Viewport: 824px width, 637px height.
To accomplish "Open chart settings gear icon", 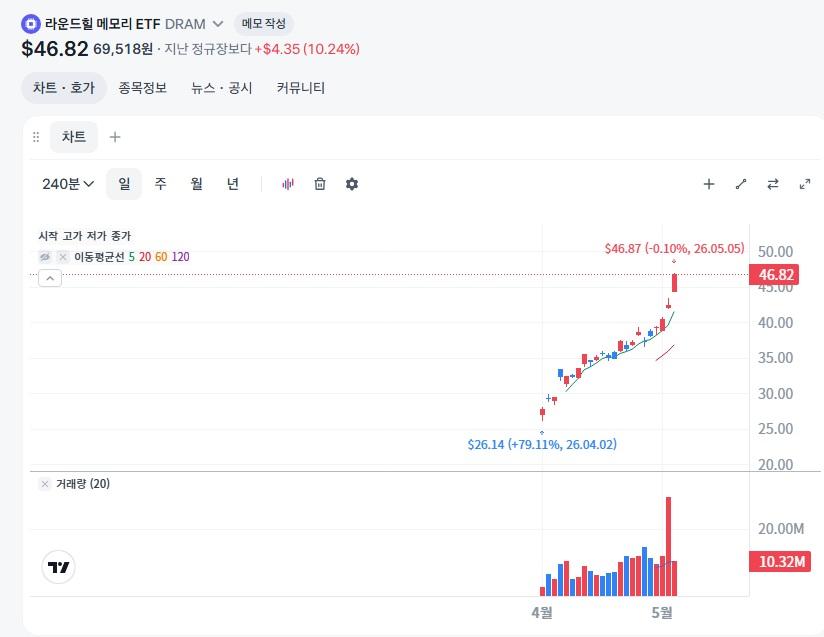I will pyautogui.click(x=352, y=184).
